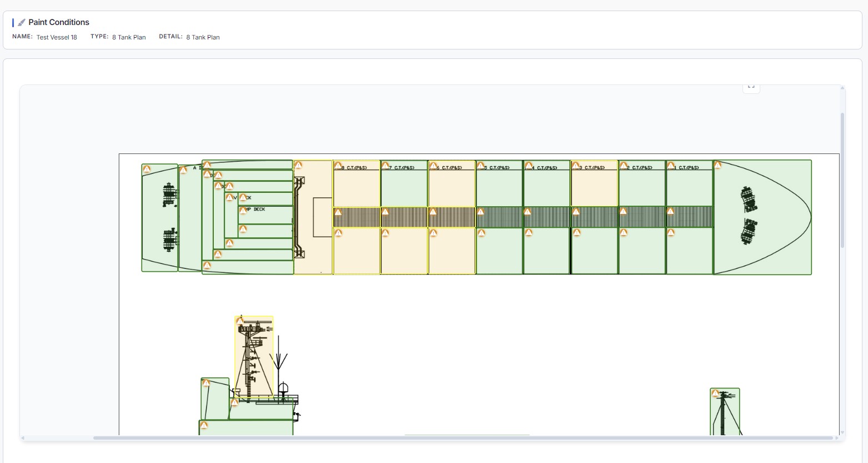868x463 pixels.
Task: Click warning icon on No.1 C.T. tank
Action: pyautogui.click(x=671, y=166)
